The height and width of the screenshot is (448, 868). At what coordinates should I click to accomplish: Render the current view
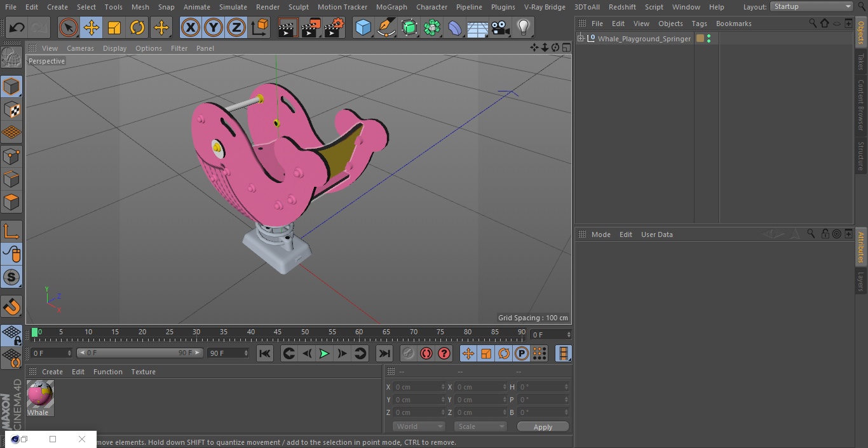(x=287, y=28)
